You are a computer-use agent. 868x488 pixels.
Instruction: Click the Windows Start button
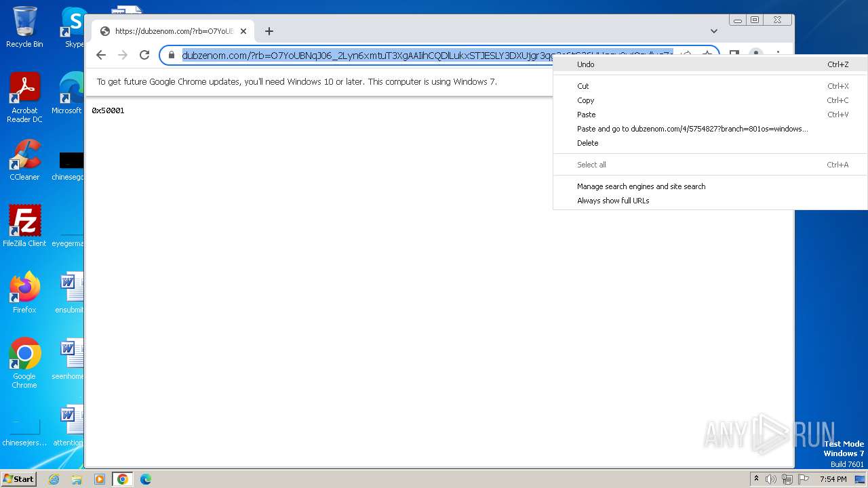point(19,479)
